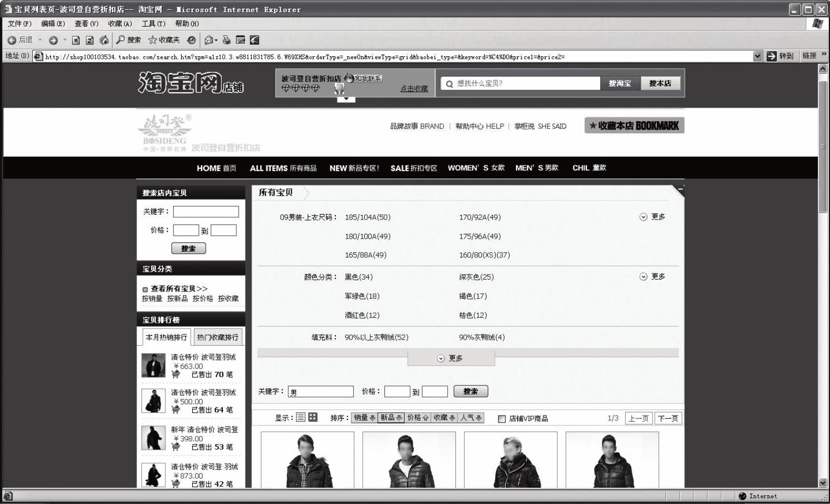Click 查看所有宝贝>> link
Screen dimensions: 830x504
pyautogui.click(x=179, y=288)
